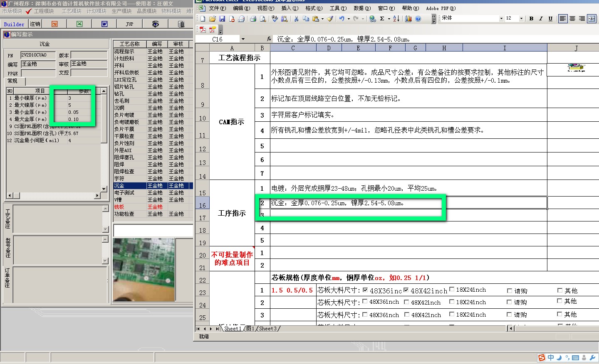Screen dimensions: 599x364
Task: Check 其他 checkbox in row 23
Action: pyautogui.click(x=559, y=290)
